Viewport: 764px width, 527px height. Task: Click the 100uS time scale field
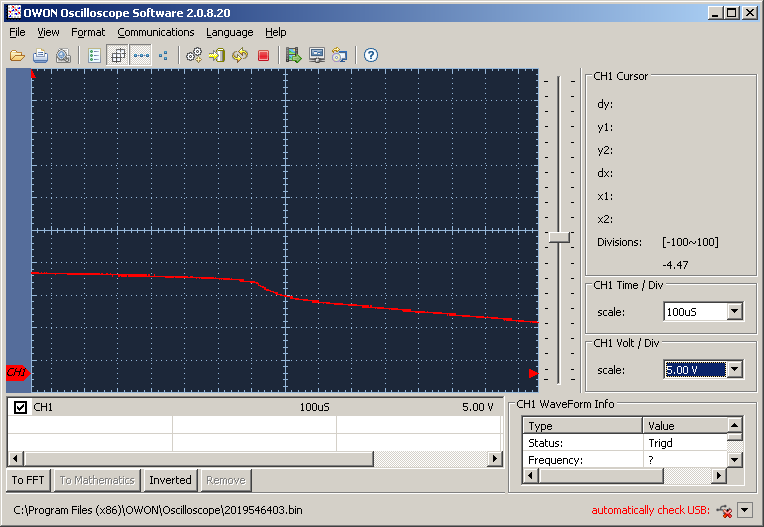(x=695, y=311)
